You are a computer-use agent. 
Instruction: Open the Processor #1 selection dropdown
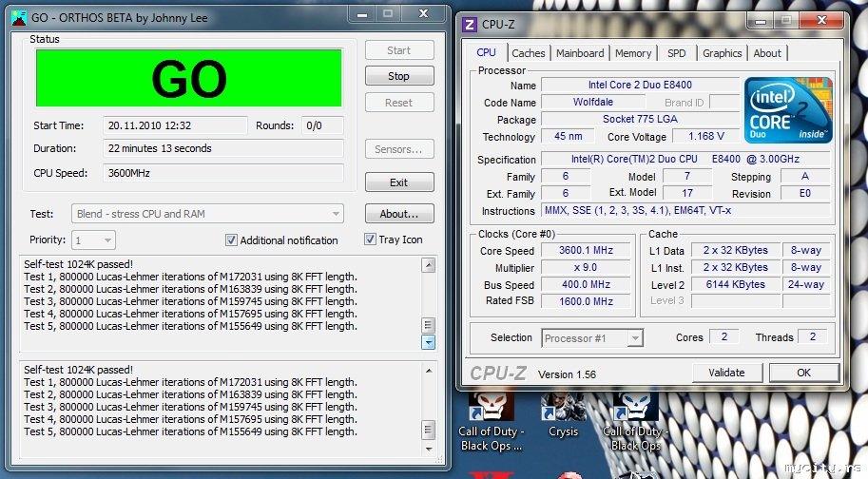pyautogui.click(x=591, y=338)
